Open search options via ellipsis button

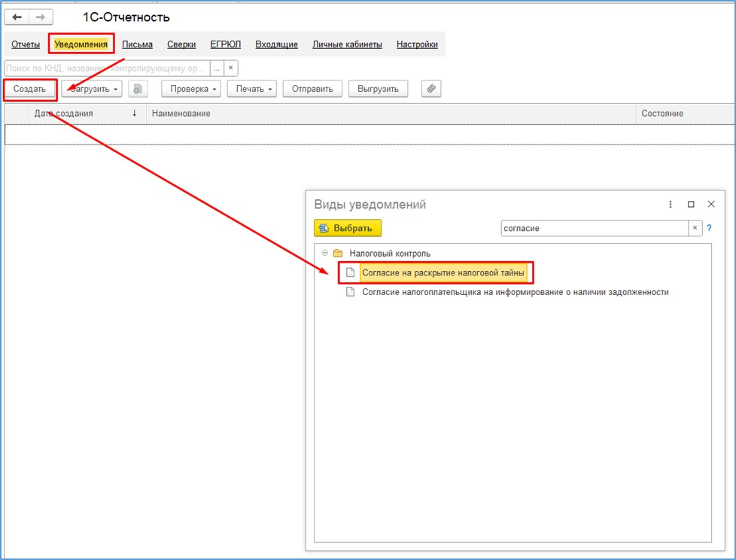point(217,68)
